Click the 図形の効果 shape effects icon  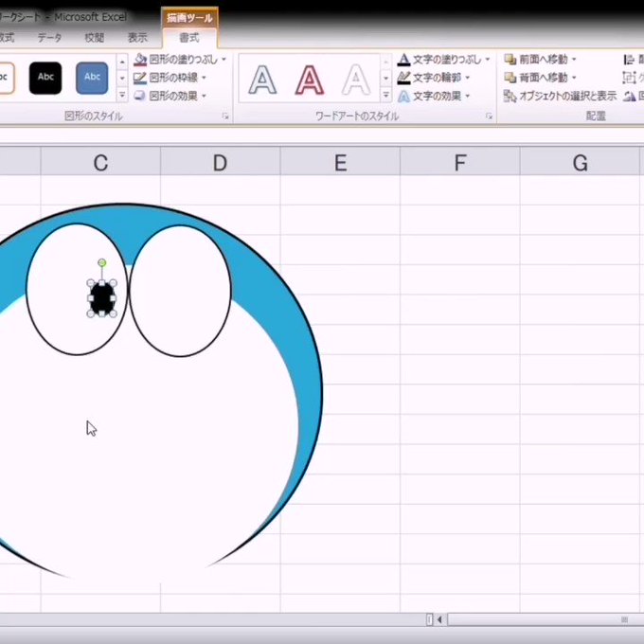coord(140,96)
